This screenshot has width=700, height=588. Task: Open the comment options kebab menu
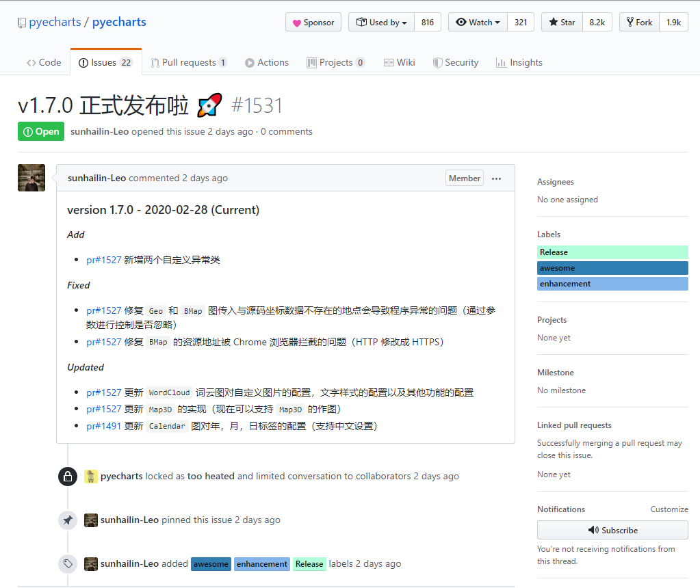coord(497,178)
